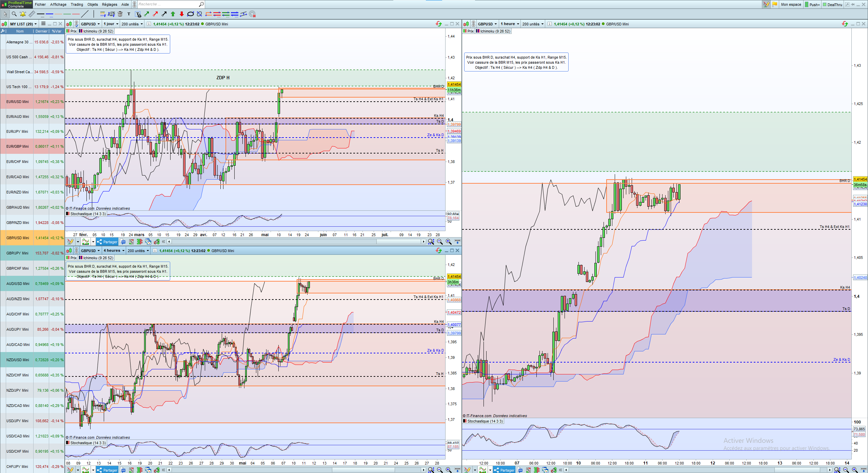Choose the anchored text box tool
This screenshot has width=868, height=473.
click(x=138, y=14)
